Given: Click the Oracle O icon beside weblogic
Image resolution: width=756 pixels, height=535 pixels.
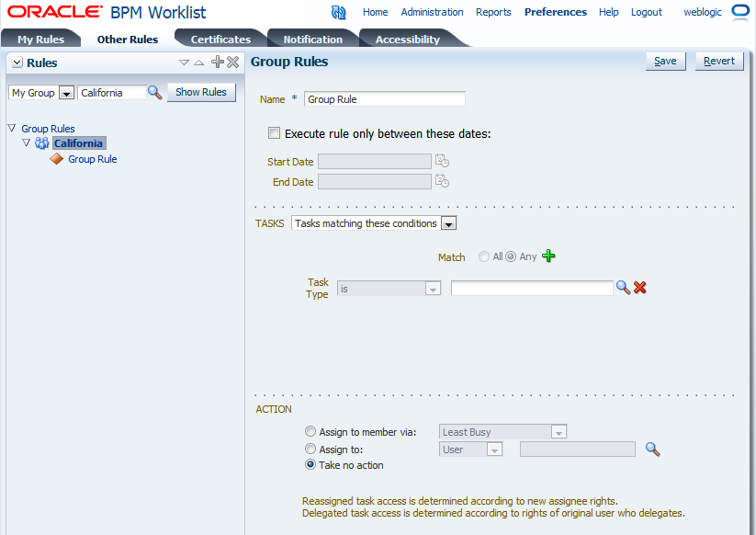Looking at the screenshot, I should tap(740, 12).
